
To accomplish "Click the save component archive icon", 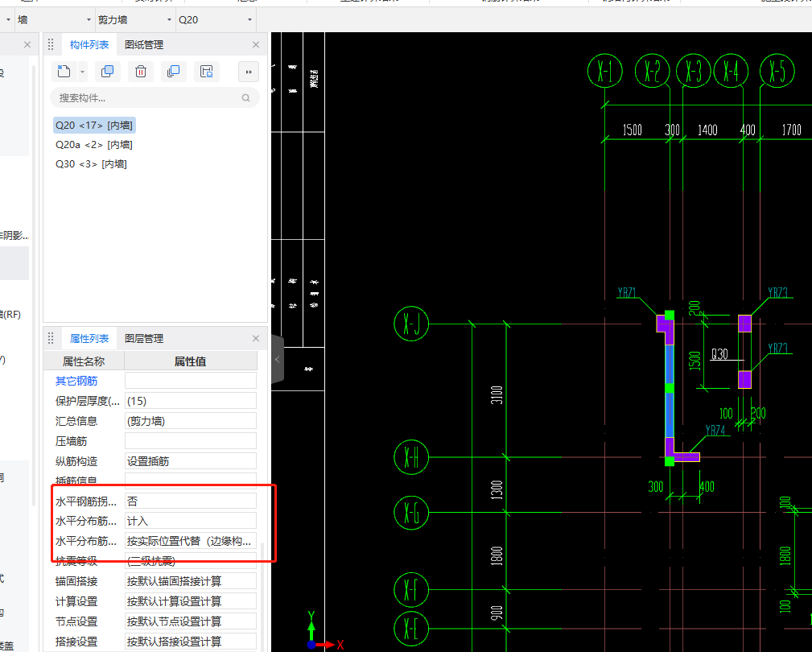I will coord(207,72).
